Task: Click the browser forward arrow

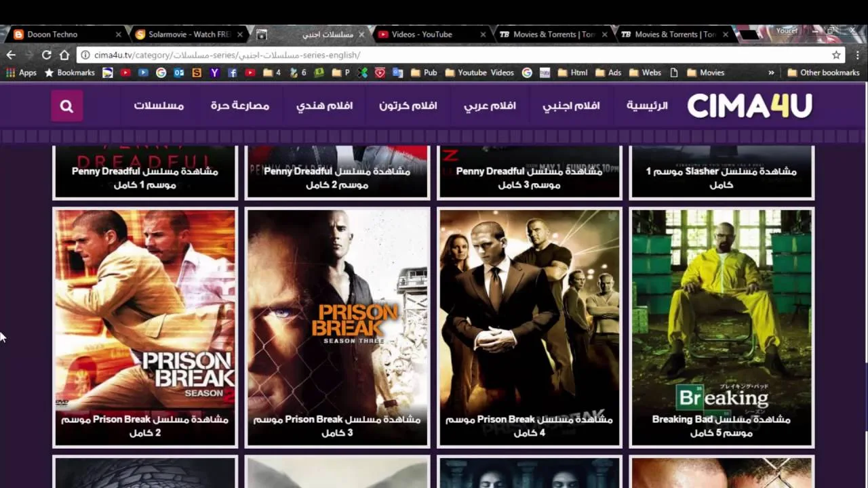Action: (28, 55)
